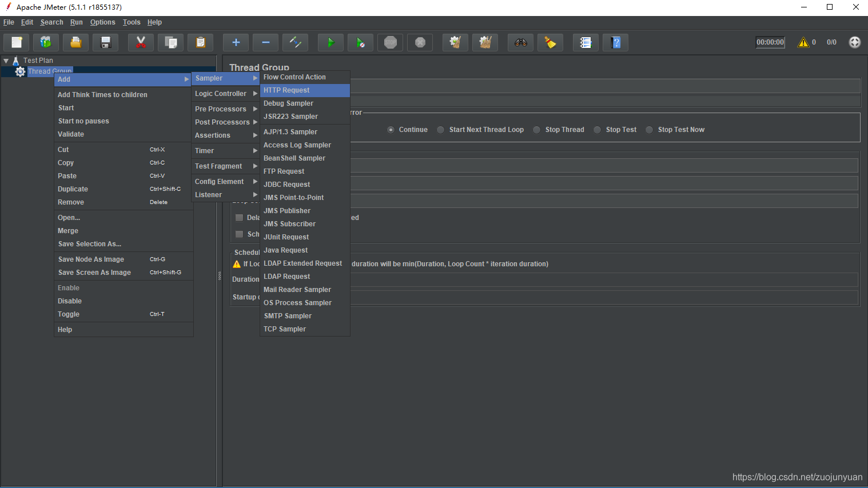Expand the Logic Controller submenu

pyautogui.click(x=225, y=94)
